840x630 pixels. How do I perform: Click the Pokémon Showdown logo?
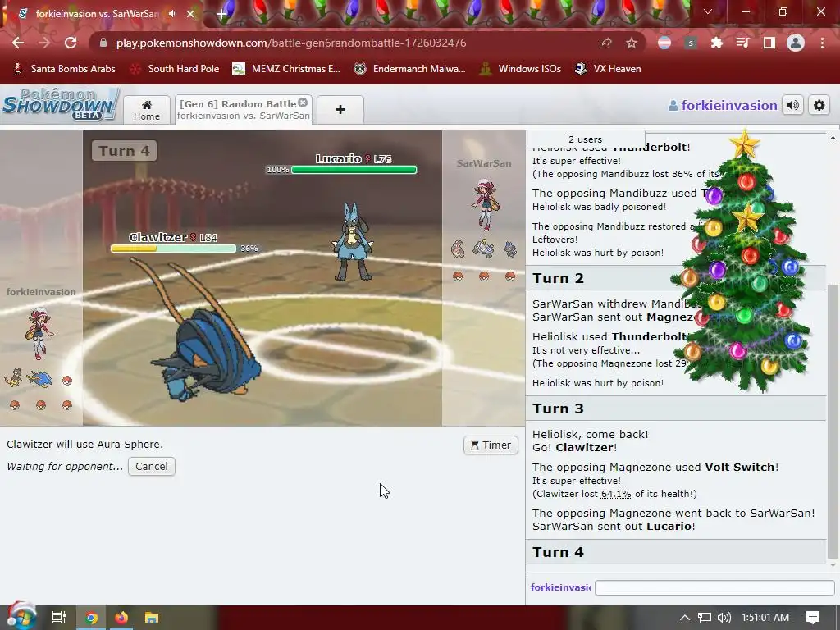60,104
